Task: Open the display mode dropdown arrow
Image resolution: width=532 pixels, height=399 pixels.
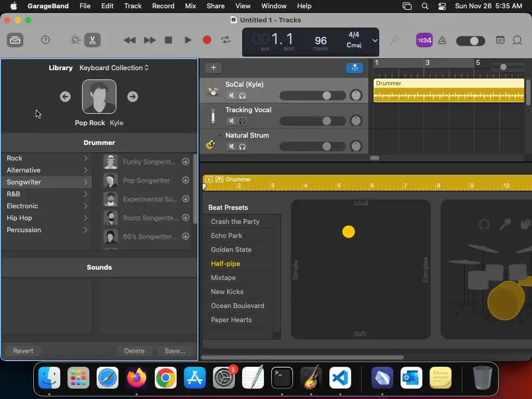Action: tap(375, 41)
